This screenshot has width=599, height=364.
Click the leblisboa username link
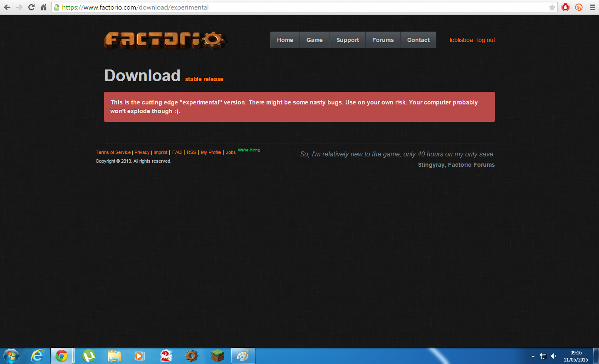point(461,40)
